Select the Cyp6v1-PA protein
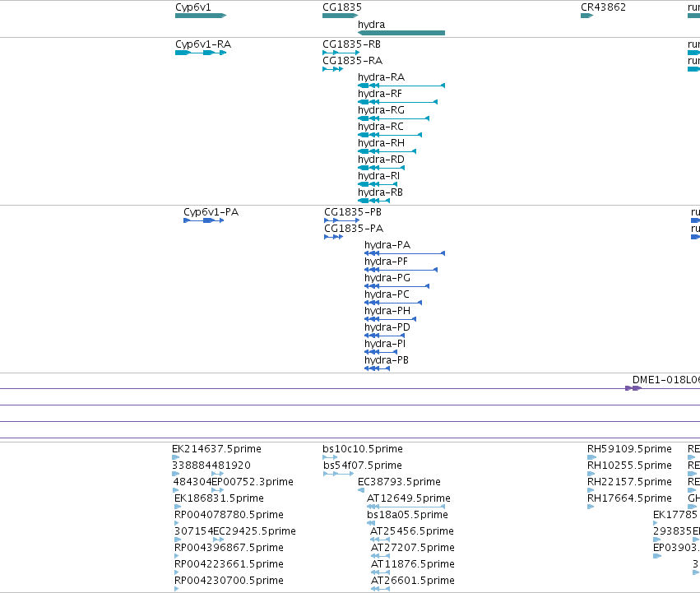The height and width of the screenshot is (593, 700). pos(203,220)
